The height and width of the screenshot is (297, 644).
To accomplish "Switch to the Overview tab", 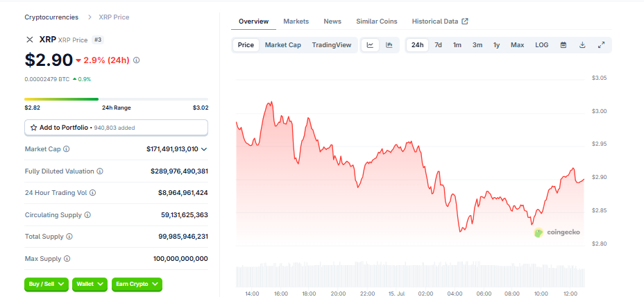I will click(253, 22).
